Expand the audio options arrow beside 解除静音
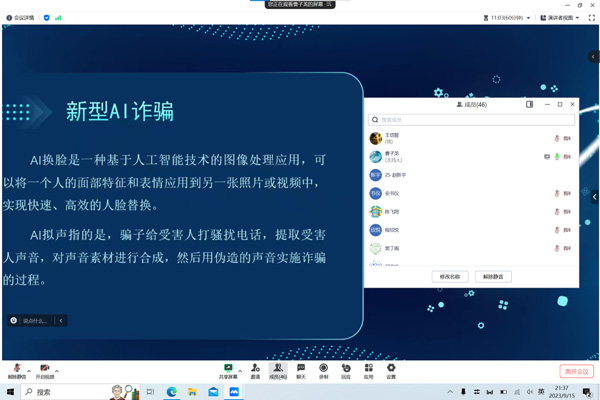600x400 pixels. tap(28, 370)
